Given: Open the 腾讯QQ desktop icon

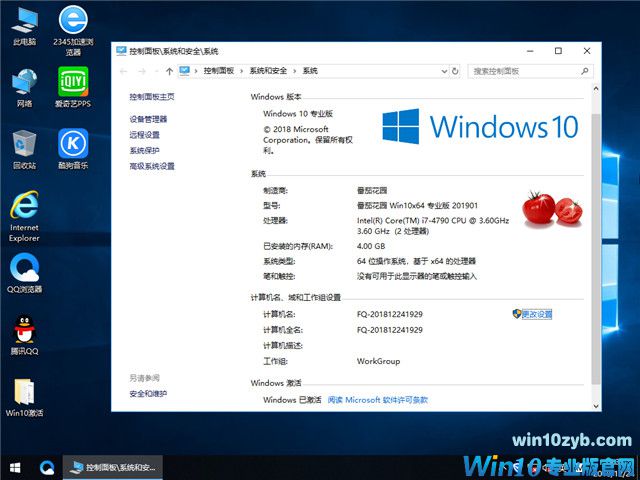Looking at the screenshot, I should tap(24, 335).
